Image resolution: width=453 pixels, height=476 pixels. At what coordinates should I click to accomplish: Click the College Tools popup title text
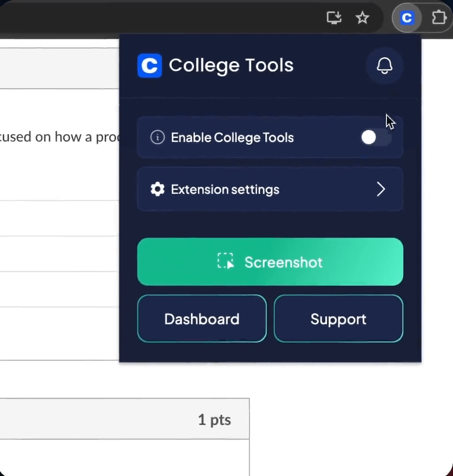231,65
